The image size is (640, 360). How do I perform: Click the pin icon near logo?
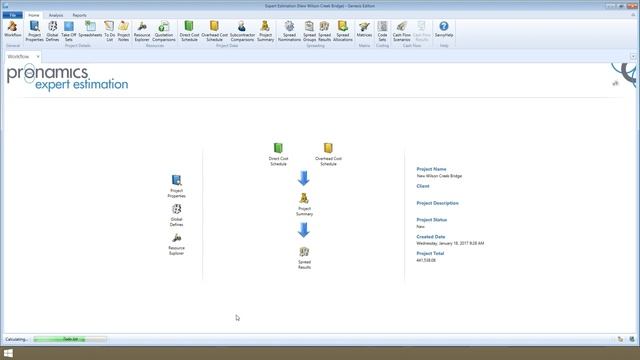tap(615, 83)
